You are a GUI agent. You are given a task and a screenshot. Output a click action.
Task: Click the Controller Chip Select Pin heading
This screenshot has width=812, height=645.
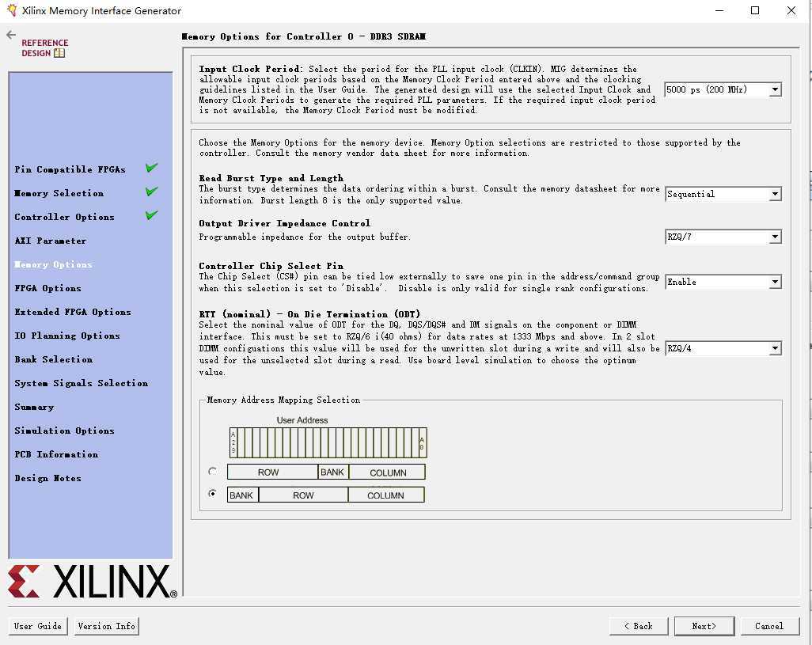tap(271, 266)
